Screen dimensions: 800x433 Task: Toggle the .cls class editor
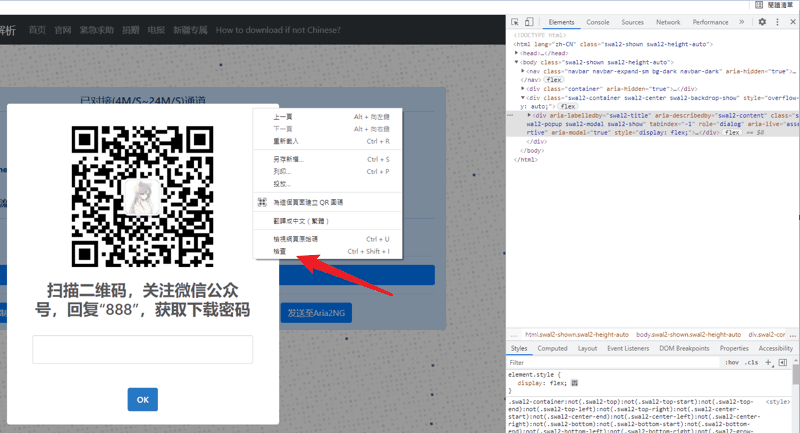click(x=752, y=363)
